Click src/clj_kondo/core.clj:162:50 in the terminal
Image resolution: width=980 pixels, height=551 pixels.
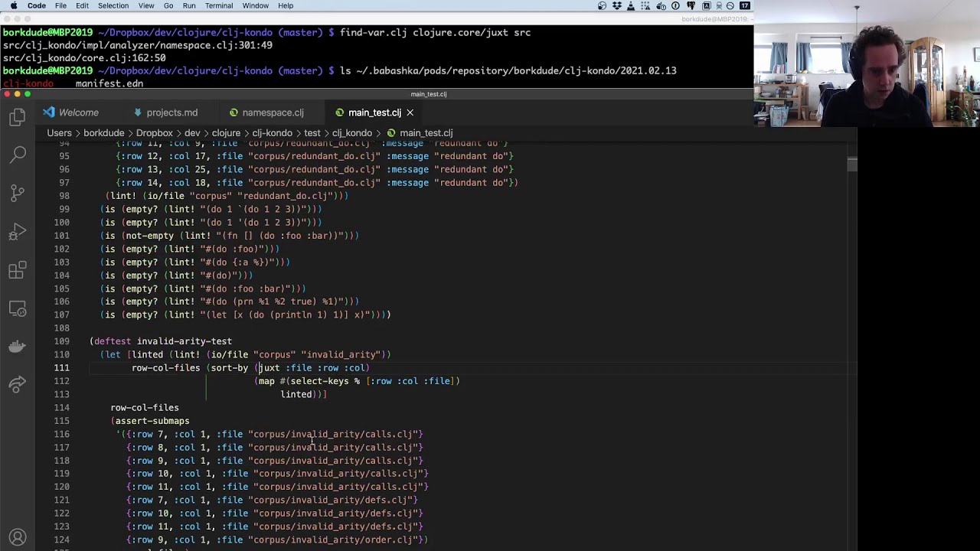(84, 58)
